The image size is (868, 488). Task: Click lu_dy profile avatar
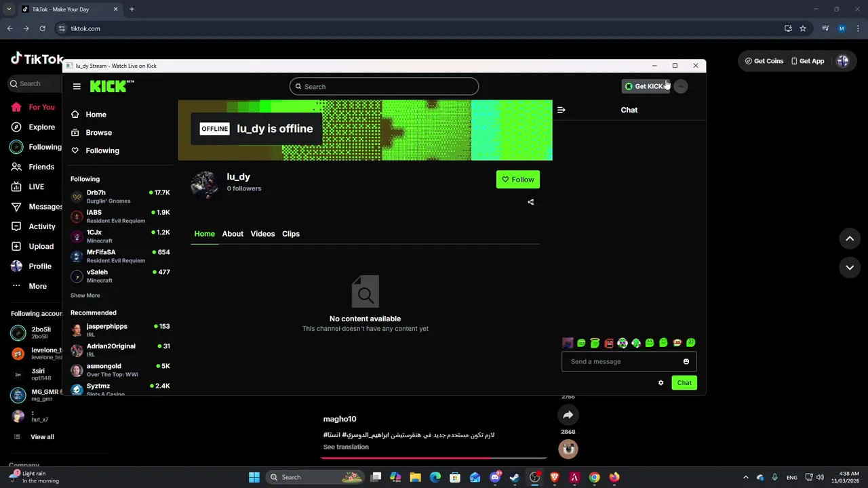click(x=204, y=183)
